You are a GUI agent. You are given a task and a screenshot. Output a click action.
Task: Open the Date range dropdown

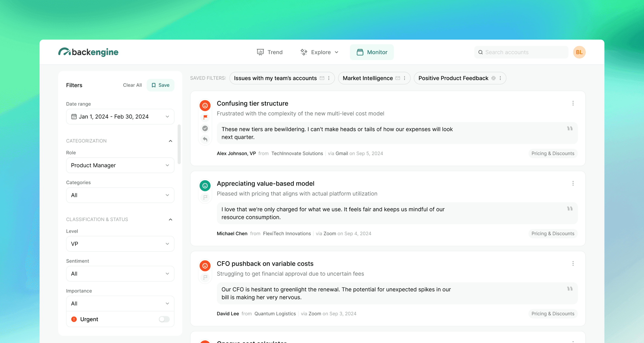120,117
